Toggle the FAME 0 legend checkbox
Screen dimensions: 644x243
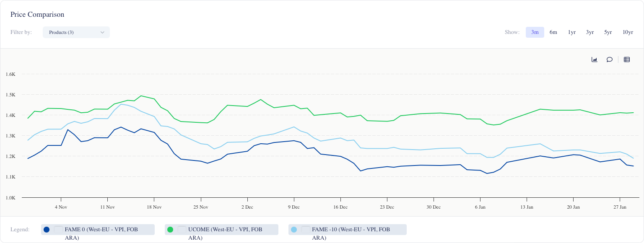click(58, 230)
